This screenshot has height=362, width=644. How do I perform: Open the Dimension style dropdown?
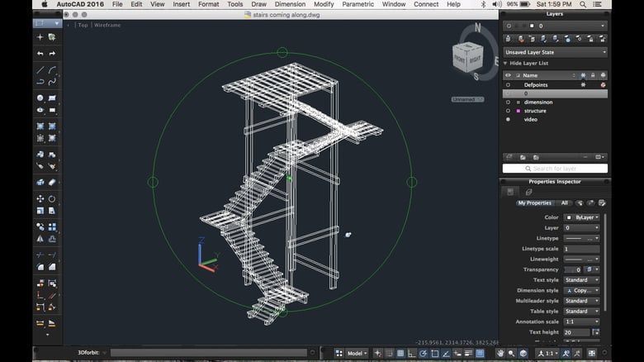point(582,290)
